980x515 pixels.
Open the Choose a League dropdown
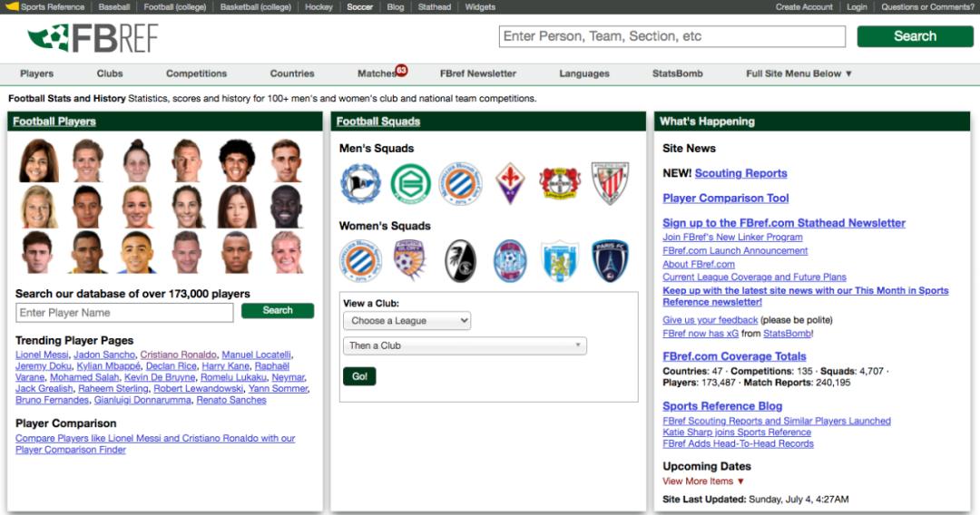(407, 321)
